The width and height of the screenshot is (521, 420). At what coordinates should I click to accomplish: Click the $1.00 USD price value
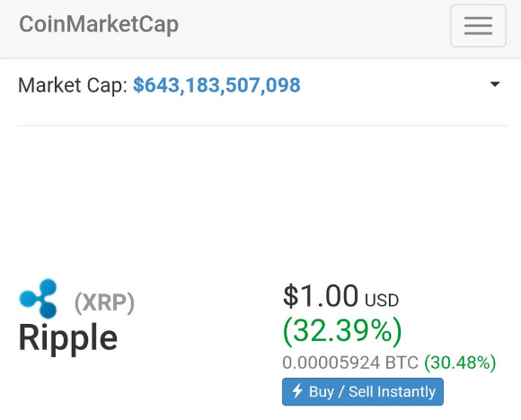321,295
